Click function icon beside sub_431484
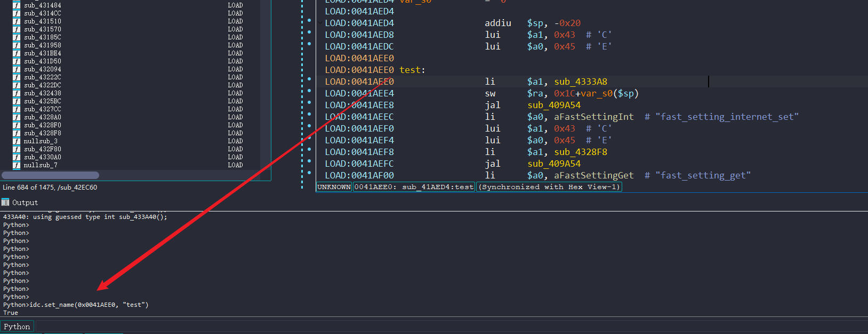 [17, 5]
